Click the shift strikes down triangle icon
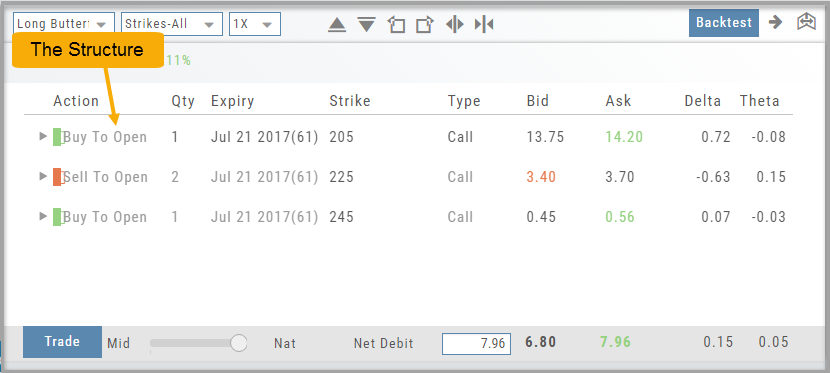Viewport: 830px width, 373px height. pyautogui.click(x=366, y=24)
